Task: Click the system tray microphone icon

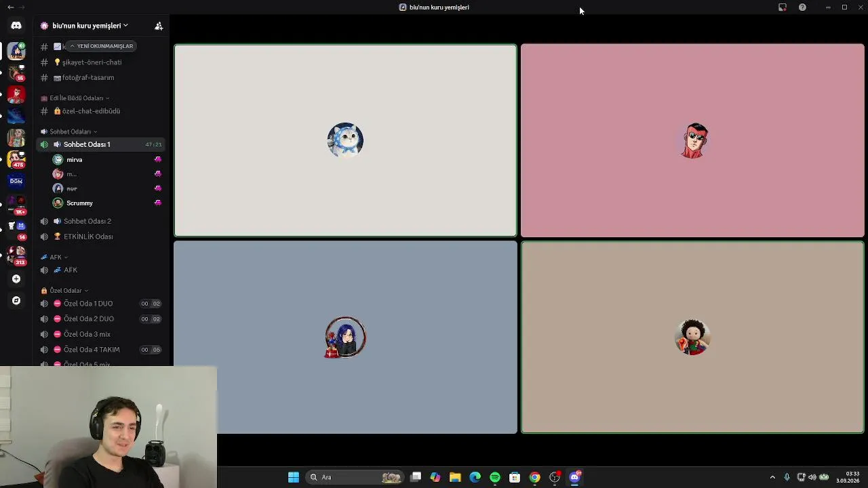Action: pos(787,477)
